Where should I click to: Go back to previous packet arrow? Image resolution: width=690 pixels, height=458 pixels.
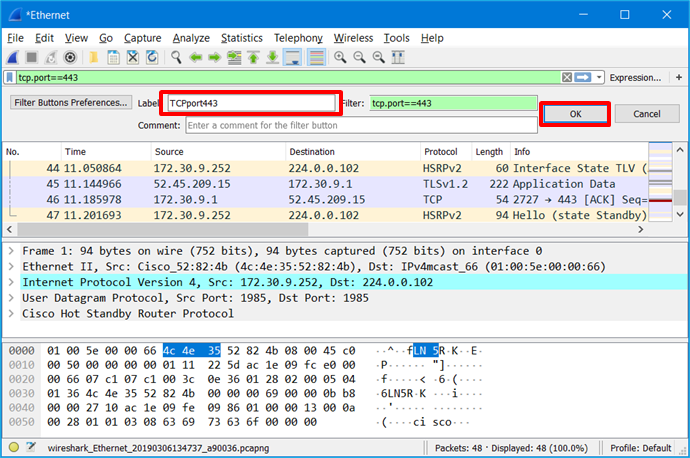tap(195, 57)
